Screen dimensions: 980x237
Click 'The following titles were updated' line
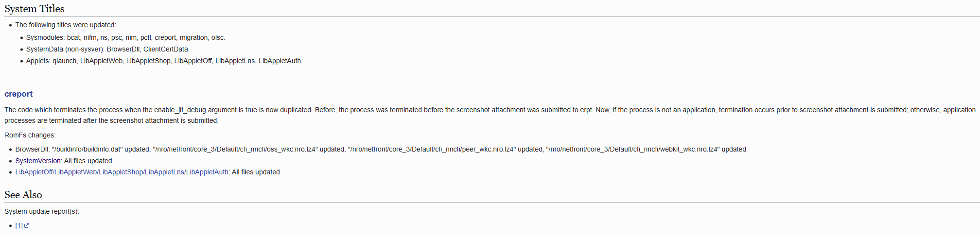click(x=66, y=25)
